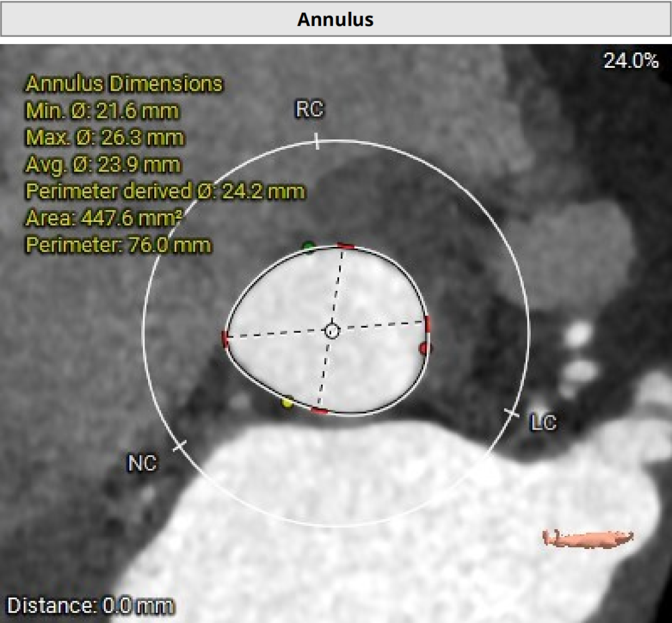Screen dimensions: 672x623
Task: Click the NC cusp label
Action: pos(142,463)
